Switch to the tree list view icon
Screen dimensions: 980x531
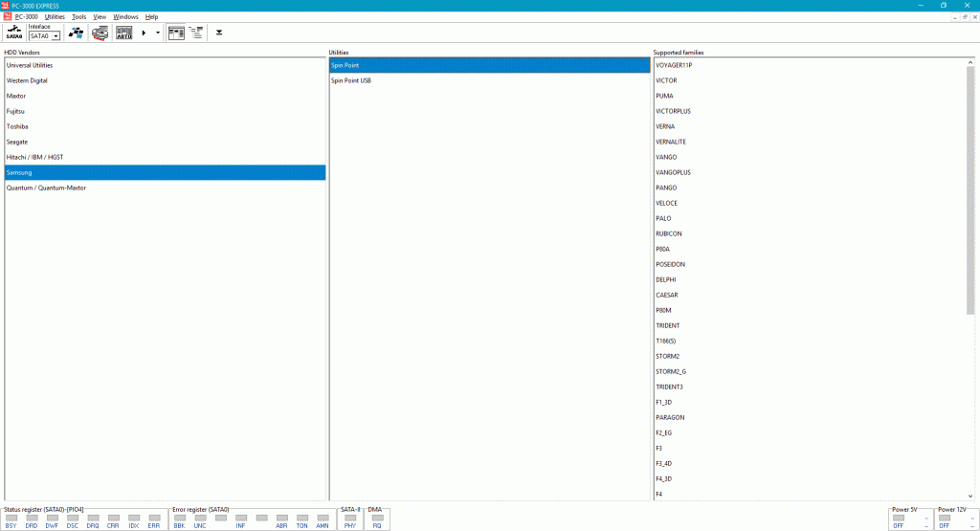click(x=196, y=33)
